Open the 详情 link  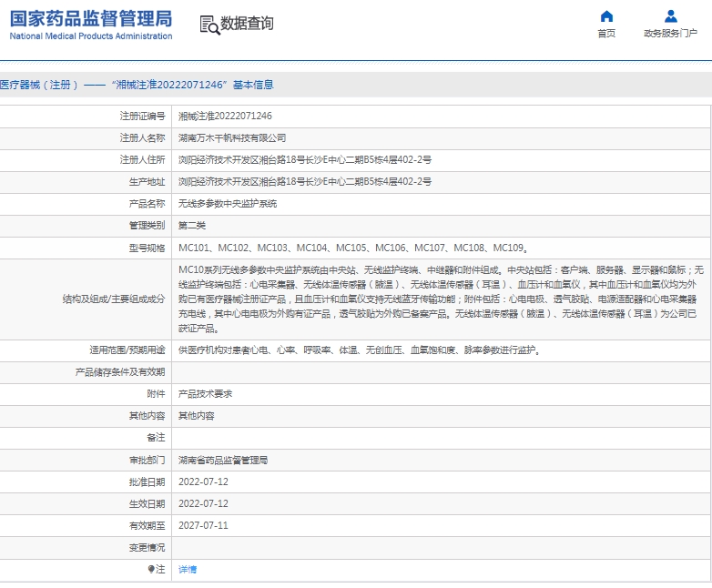188,570
